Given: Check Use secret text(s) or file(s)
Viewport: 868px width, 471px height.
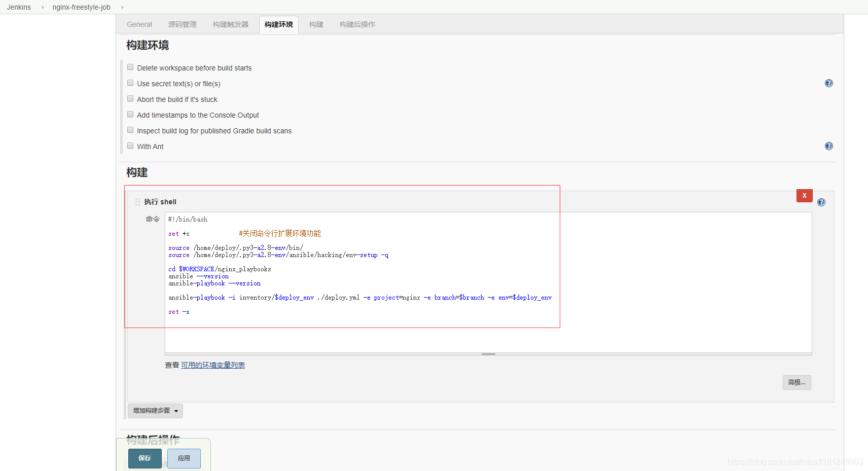Looking at the screenshot, I should point(130,83).
